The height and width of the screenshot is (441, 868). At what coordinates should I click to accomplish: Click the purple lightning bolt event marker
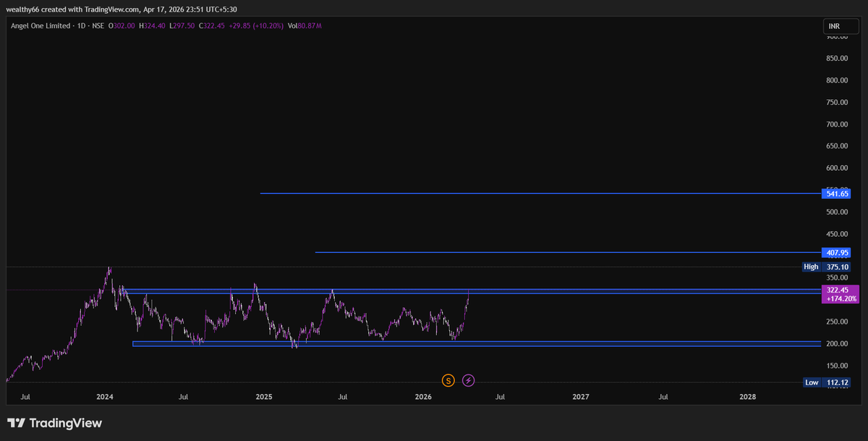(x=468, y=379)
